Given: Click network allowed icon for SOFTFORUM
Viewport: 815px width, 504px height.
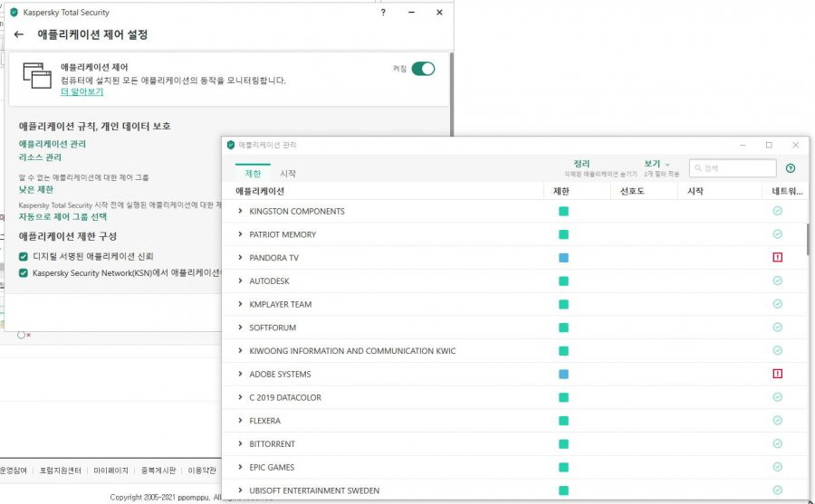Looking at the screenshot, I should [778, 328].
